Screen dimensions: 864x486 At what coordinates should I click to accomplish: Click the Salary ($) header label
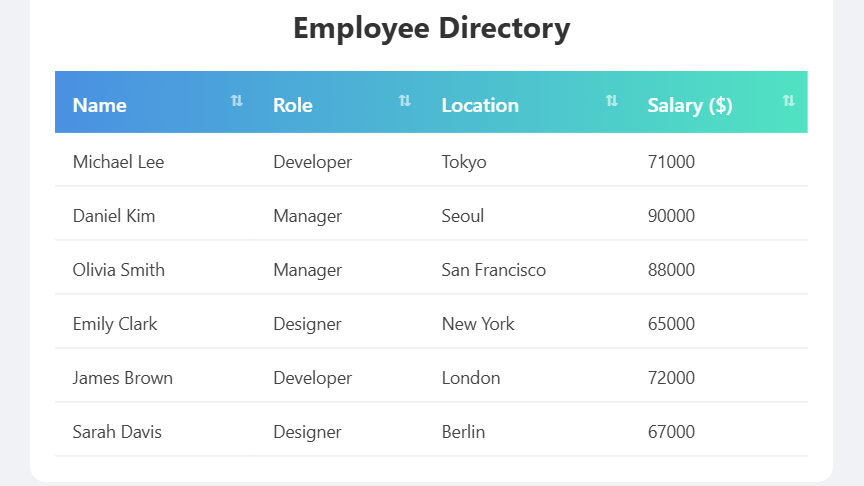[x=690, y=105]
